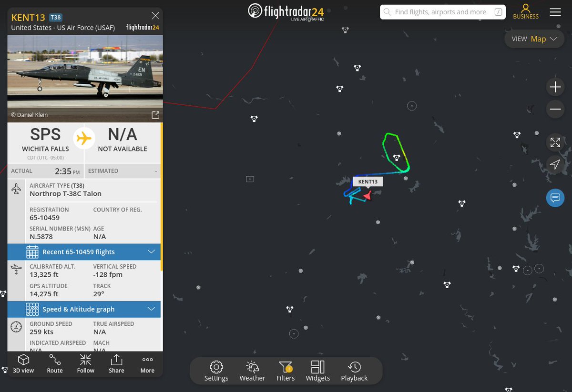Open the Weather layer menu
Screen dimensions: 572x392
coord(252,371)
